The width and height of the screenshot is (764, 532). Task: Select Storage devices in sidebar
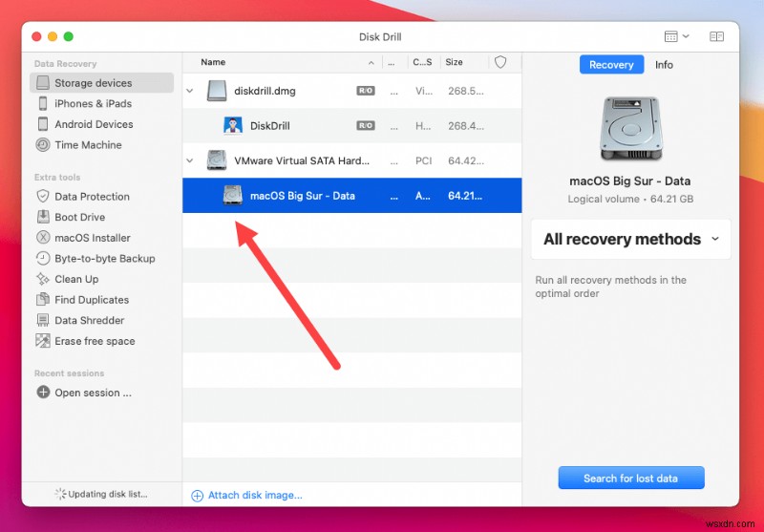click(x=101, y=83)
